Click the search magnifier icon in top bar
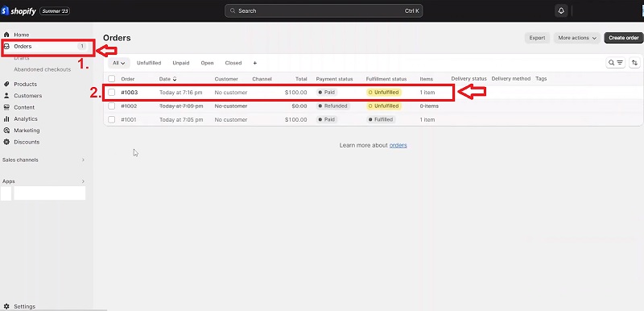Screen dimensions: 644x311 [233, 11]
